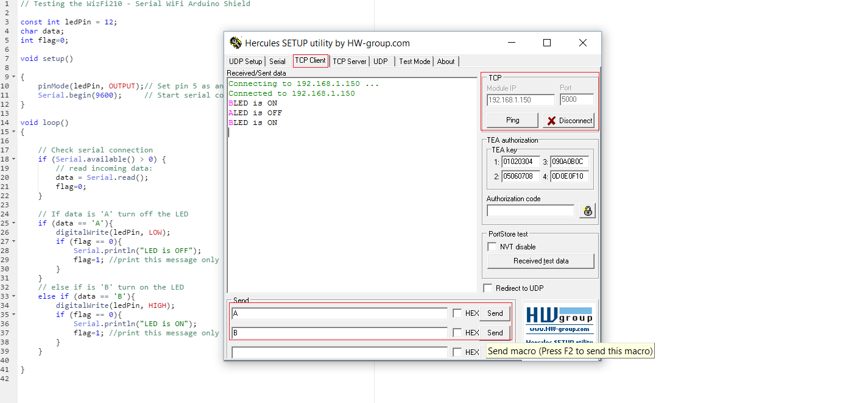Click TEA key field 3 (090A0B0C)

point(570,162)
